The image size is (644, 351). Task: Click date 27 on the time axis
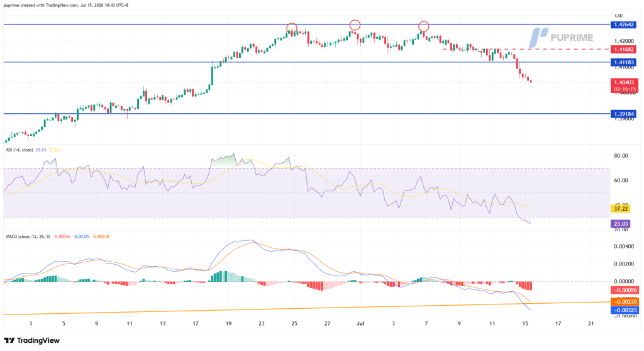(327, 324)
